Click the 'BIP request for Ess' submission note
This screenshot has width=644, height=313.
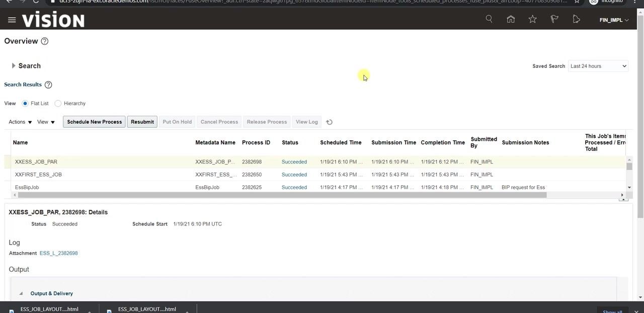click(x=523, y=187)
